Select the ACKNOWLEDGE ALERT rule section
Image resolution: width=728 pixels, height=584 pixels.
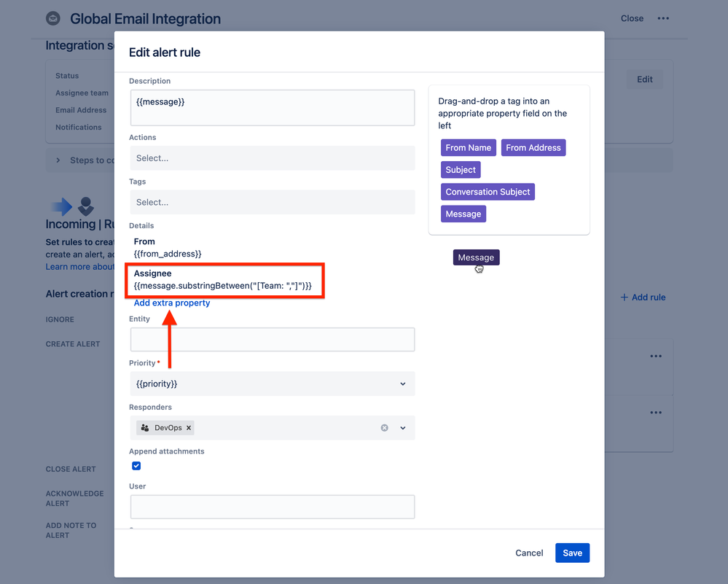tap(75, 499)
